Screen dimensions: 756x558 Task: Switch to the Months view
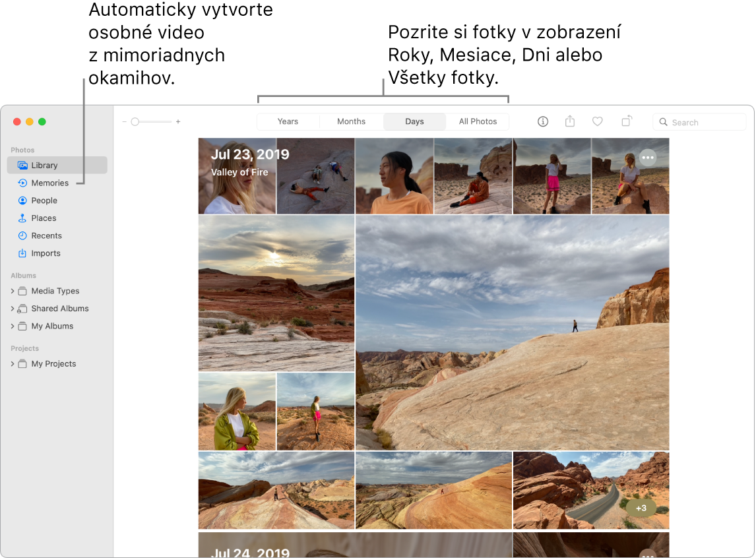[351, 121]
